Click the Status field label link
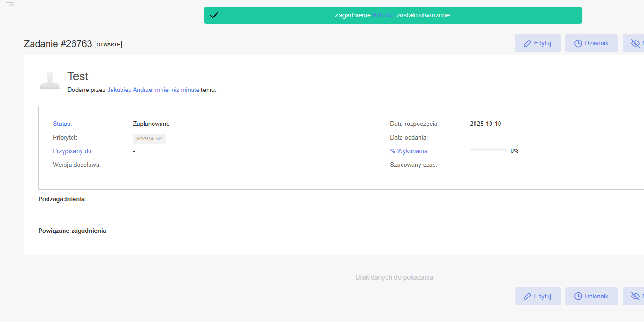This screenshot has height=322, width=644. coord(62,124)
